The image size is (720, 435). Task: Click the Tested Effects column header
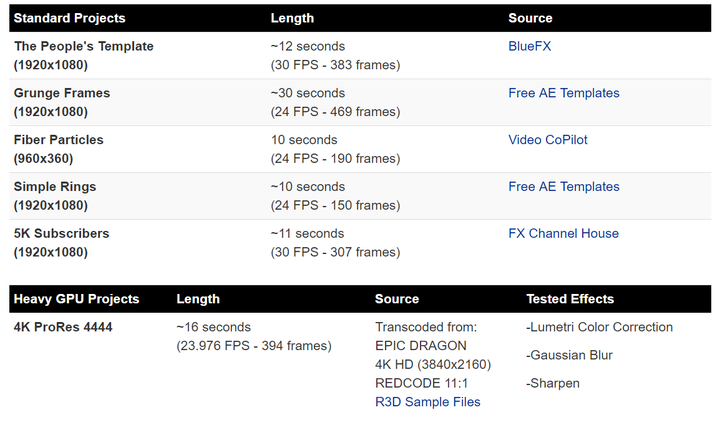570,299
